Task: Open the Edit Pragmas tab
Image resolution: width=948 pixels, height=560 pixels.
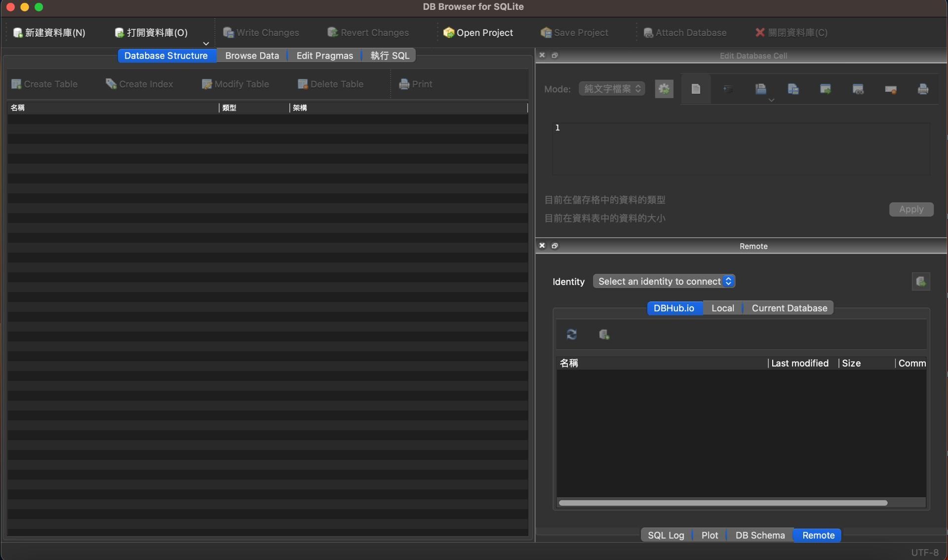Action: pyautogui.click(x=324, y=56)
